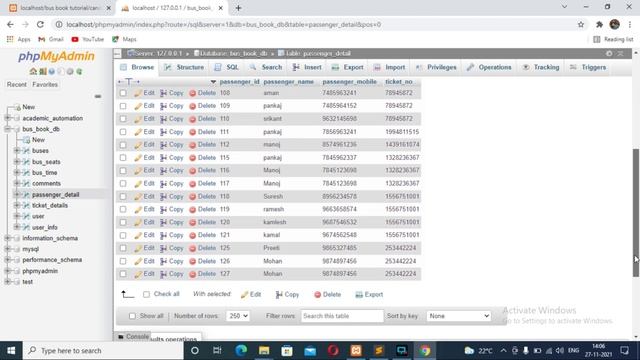
Task: Open column options arrow in table header
Action: (213, 82)
